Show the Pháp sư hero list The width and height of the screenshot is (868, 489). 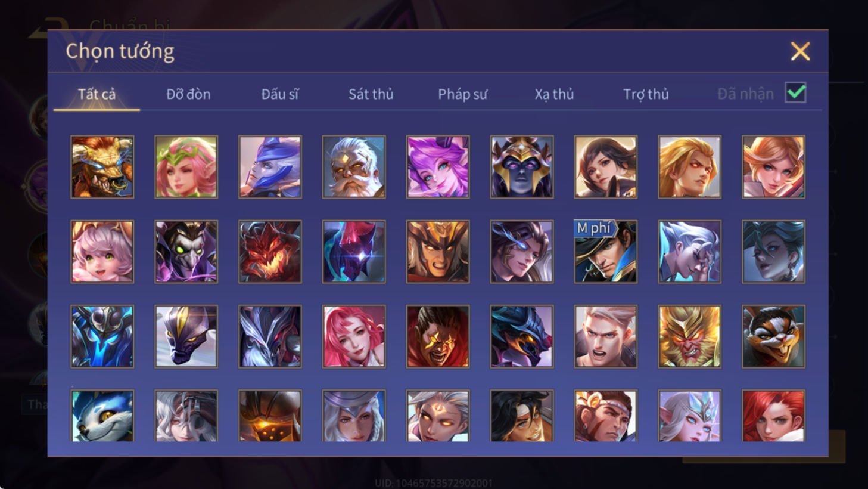462,94
